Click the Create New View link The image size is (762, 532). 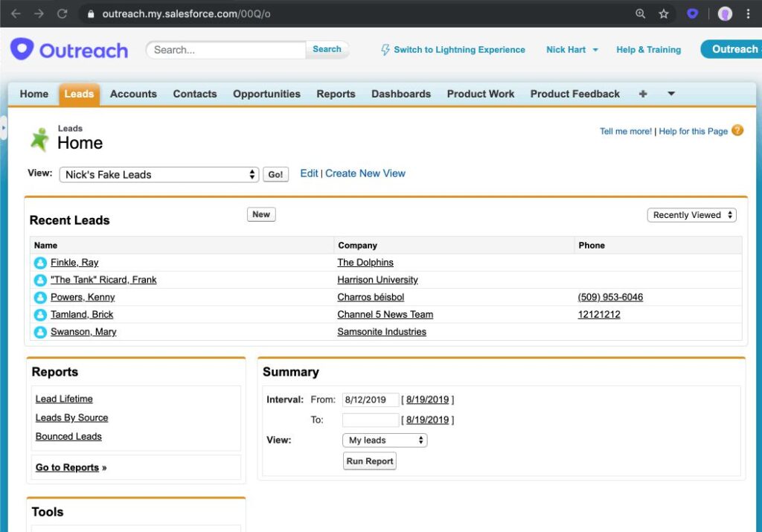pos(365,173)
